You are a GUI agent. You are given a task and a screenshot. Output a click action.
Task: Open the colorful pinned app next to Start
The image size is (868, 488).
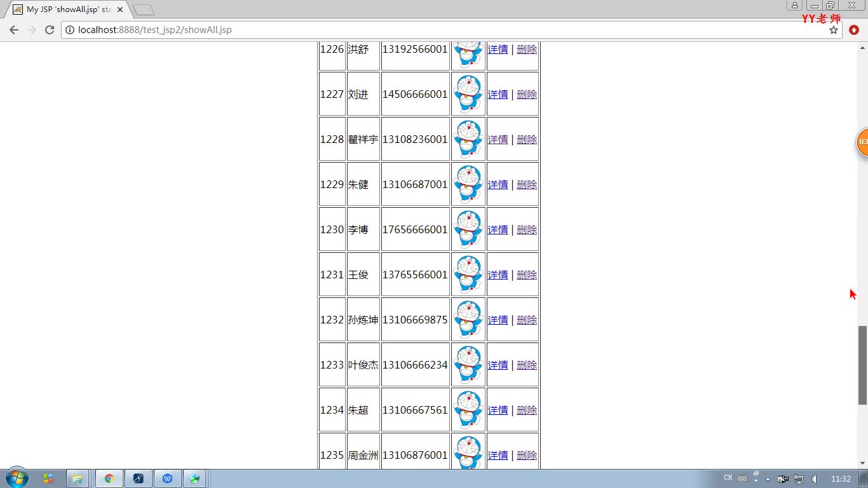pyautogui.click(x=48, y=478)
